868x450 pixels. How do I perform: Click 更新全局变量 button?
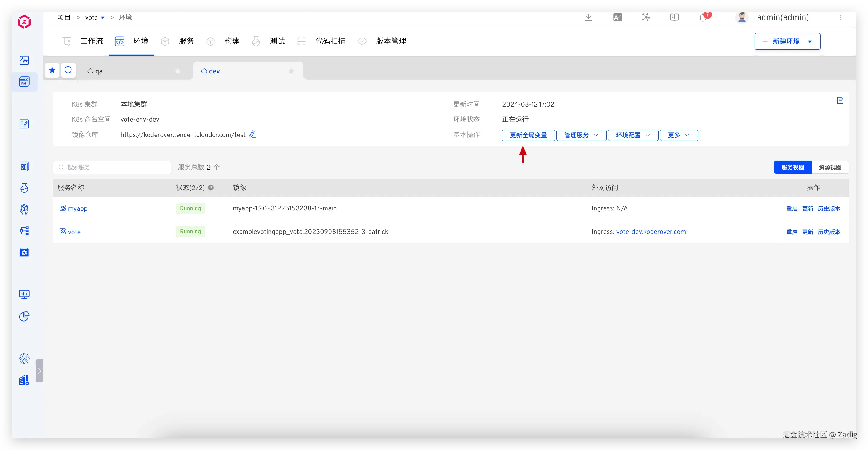coord(528,135)
